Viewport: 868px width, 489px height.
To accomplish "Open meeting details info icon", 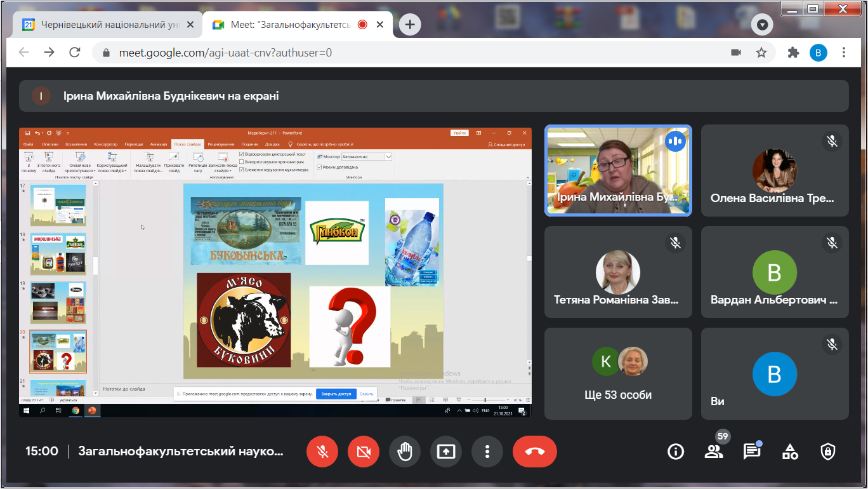I will [x=676, y=452].
